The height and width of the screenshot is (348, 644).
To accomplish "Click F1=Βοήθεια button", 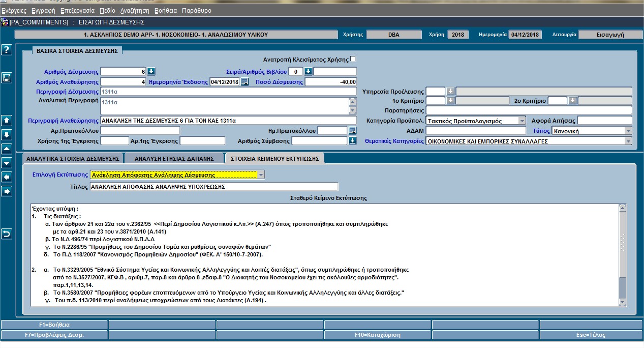I will (x=54, y=324).
